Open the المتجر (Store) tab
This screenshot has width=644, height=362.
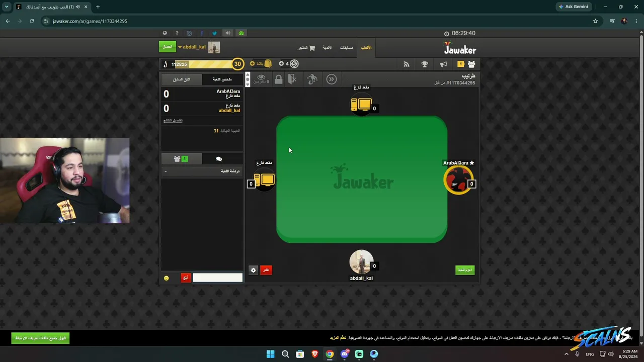pyautogui.click(x=306, y=48)
